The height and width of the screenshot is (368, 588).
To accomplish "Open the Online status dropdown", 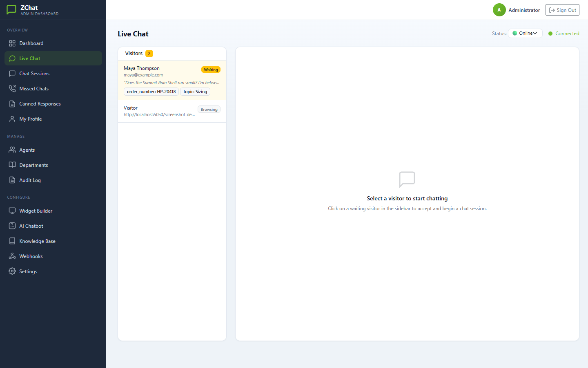I will click(525, 34).
